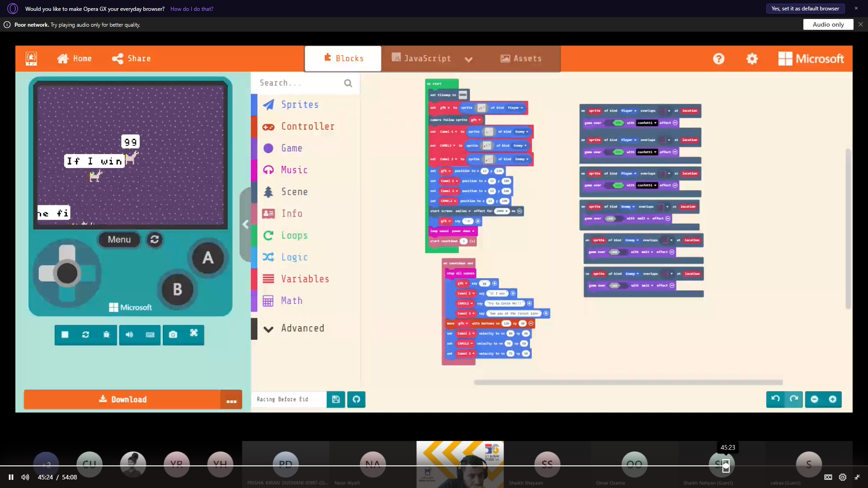The width and height of the screenshot is (868, 488).
Task: Click the simulator D-pad center
Action: [67, 273]
